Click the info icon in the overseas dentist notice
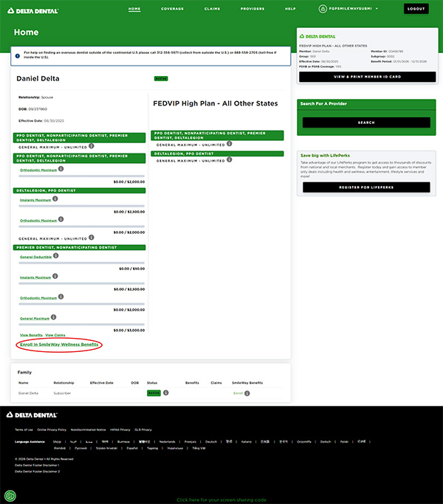This screenshot has height=504, width=443. tap(18, 55)
